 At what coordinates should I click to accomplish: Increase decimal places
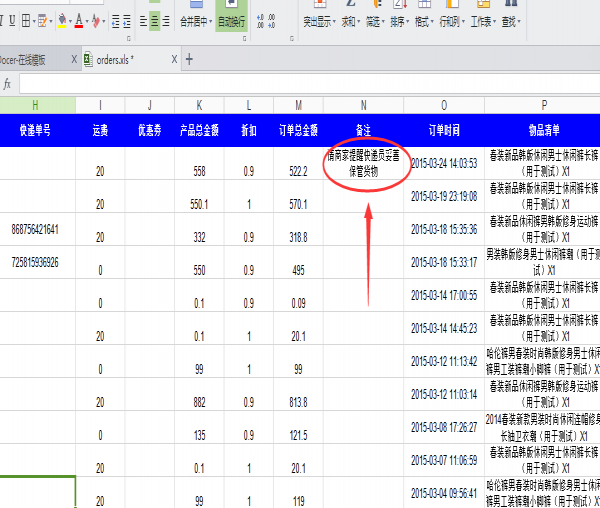(260, 20)
